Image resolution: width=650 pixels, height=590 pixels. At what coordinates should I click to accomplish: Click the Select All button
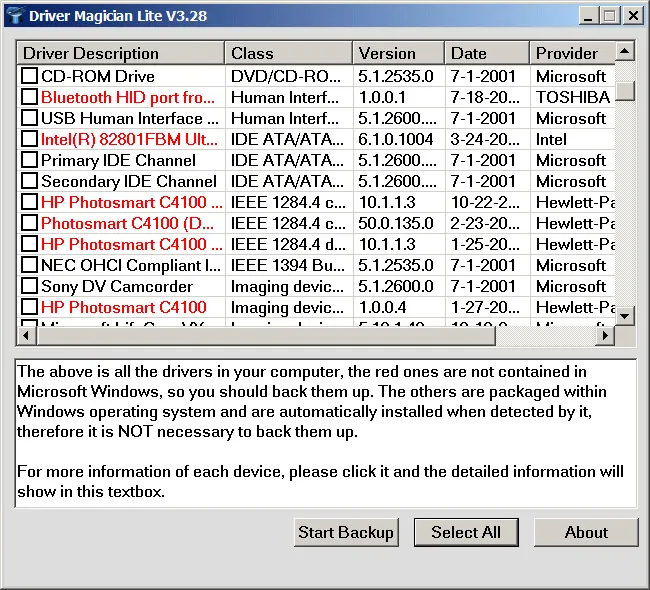point(466,532)
